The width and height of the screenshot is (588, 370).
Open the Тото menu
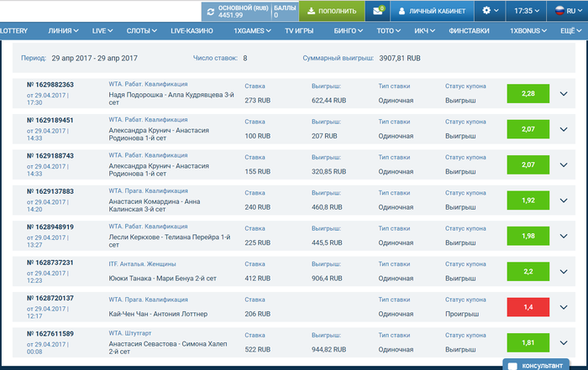point(388,31)
